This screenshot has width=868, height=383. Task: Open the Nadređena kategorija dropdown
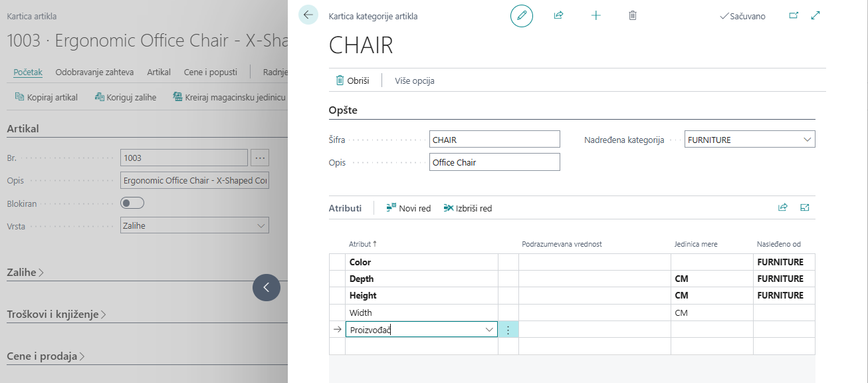[807, 140]
